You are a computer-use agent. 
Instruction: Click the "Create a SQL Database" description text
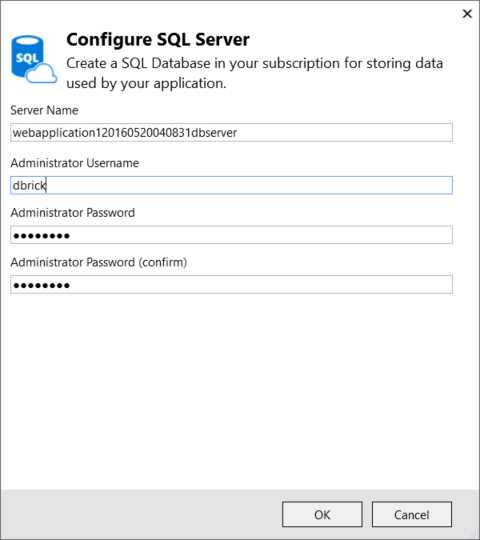click(x=254, y=73)
